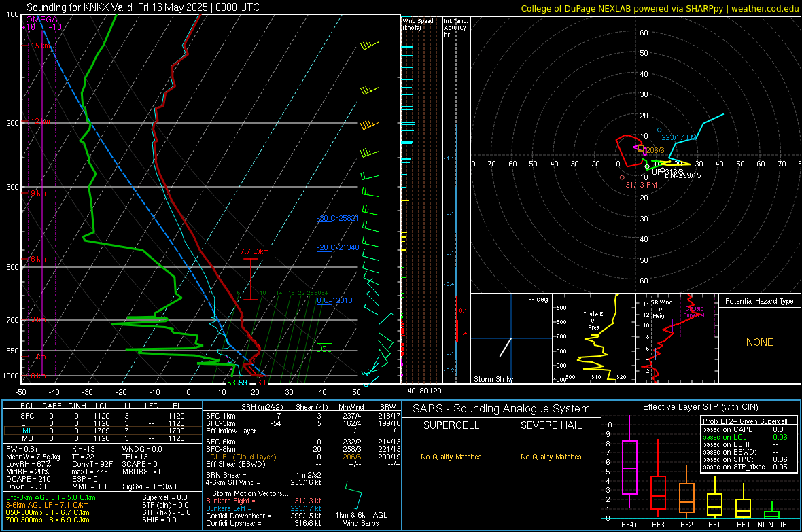
Task: Click the 'Storm Slinky' panel label
Action: [493, 379]
